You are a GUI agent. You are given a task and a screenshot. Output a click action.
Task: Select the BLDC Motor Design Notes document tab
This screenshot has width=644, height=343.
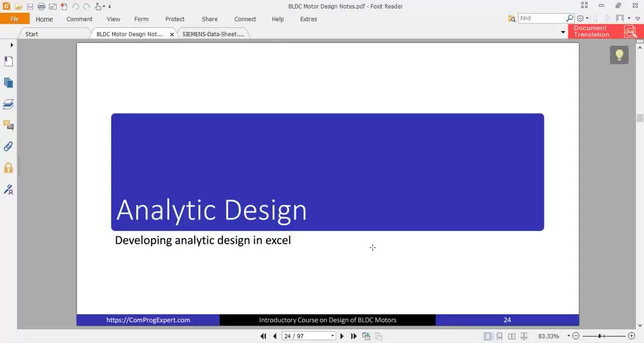pyautogui.click(x=129, y=34)
